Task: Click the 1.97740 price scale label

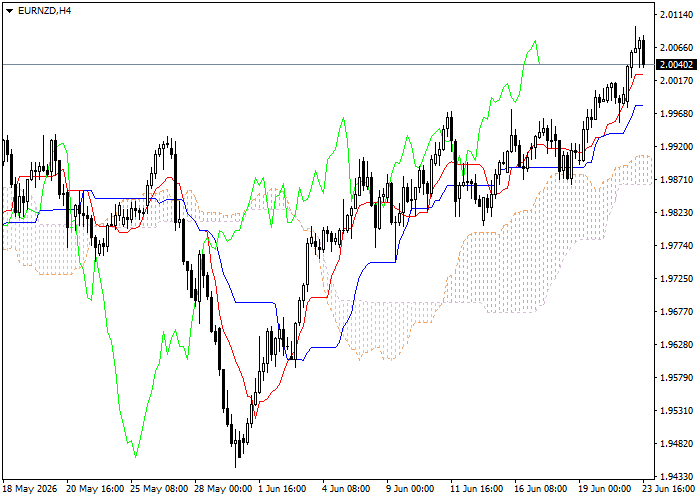Action: coord(676,246)
